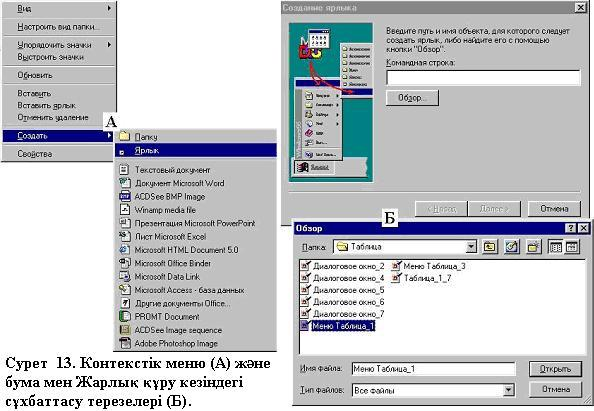Screen dimensions: 594x411
Task: Click the Up One Level folder icon
Action: click(490, 247)
